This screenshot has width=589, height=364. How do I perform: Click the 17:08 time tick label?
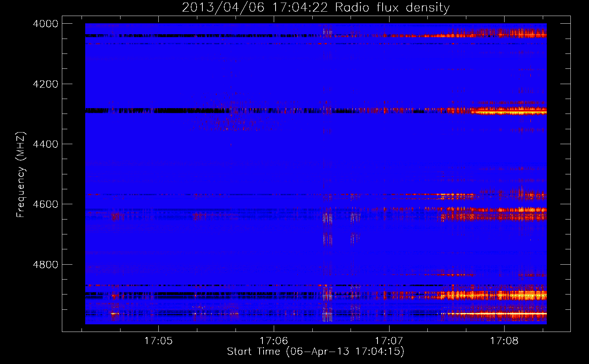(504, 341)
